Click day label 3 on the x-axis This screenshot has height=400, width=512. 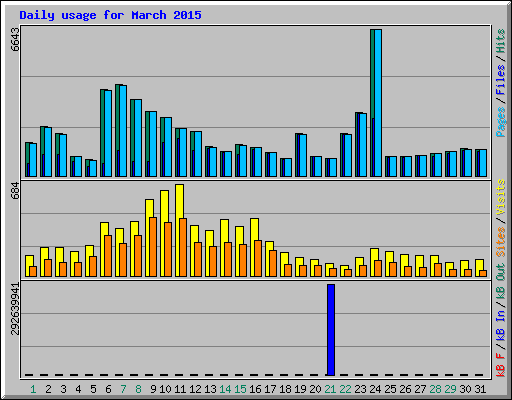[63, 389]
